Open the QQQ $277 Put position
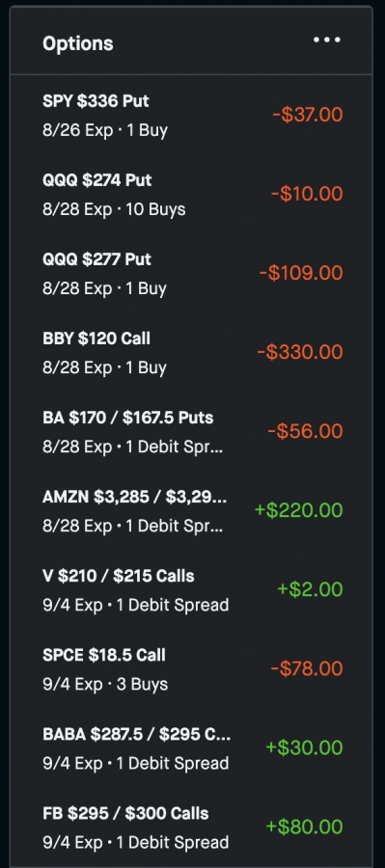The width and height of the screenshot is (385, 868). (191, 274)
